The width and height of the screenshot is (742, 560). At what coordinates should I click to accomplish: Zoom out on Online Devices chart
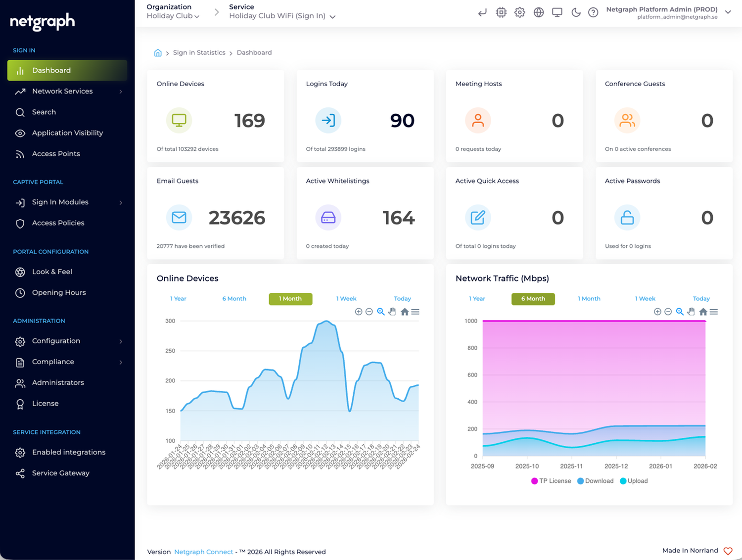click(369, 312)
